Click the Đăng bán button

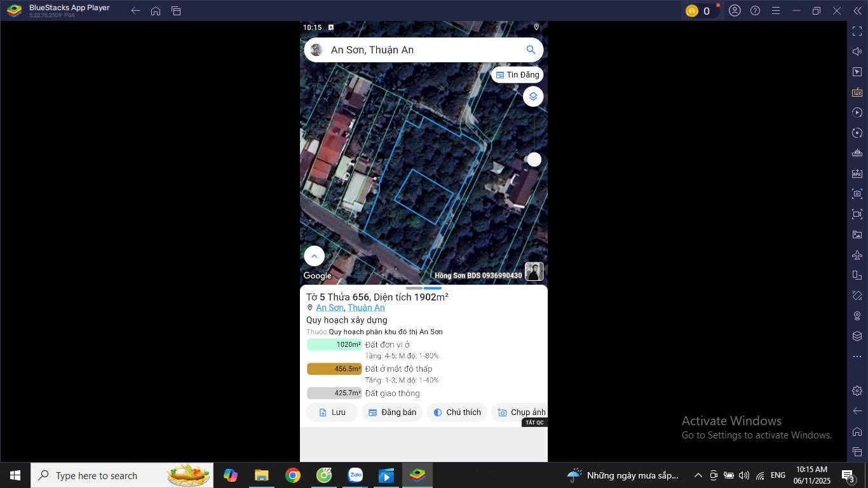(x=392, y=412)
